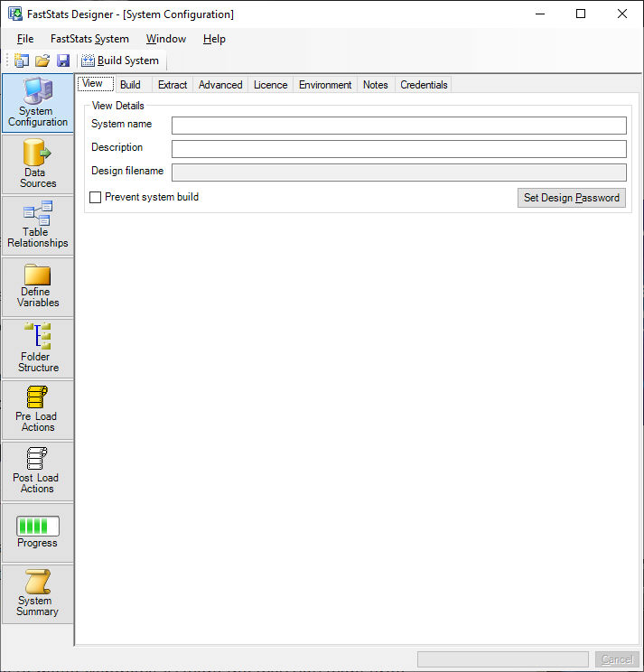644x672 pixels.
Task: Open the Window menu
Action: 166,39
